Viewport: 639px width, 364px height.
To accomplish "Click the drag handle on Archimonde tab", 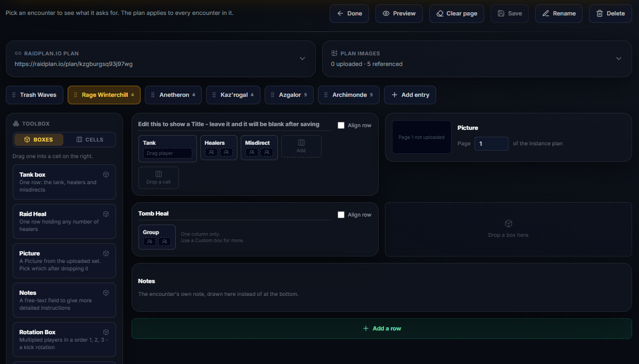I will coord(326,95).
